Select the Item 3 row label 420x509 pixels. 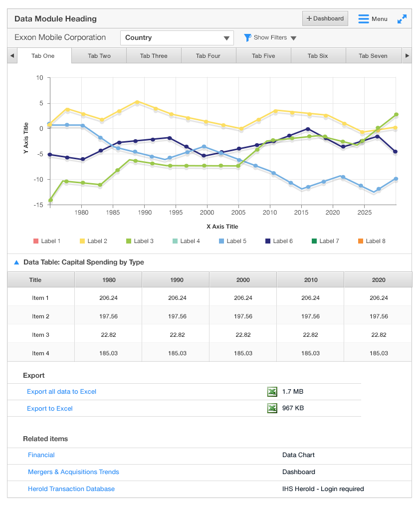[x=40, y=335]
